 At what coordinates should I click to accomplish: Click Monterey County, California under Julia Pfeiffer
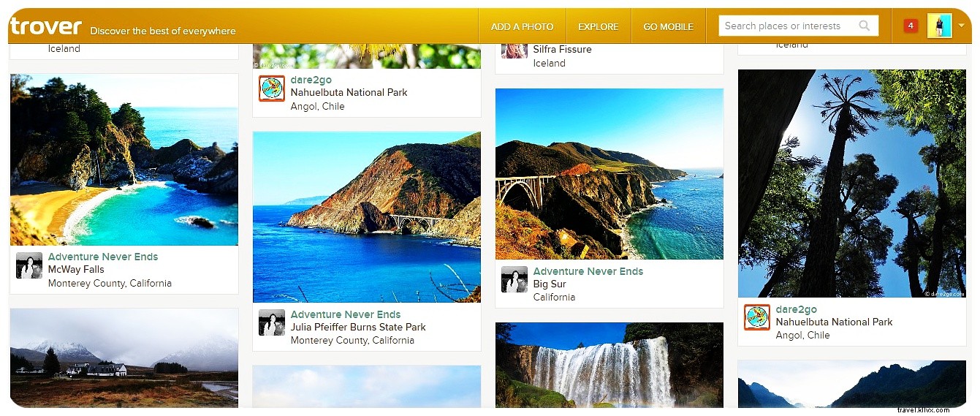click(352, 340)
